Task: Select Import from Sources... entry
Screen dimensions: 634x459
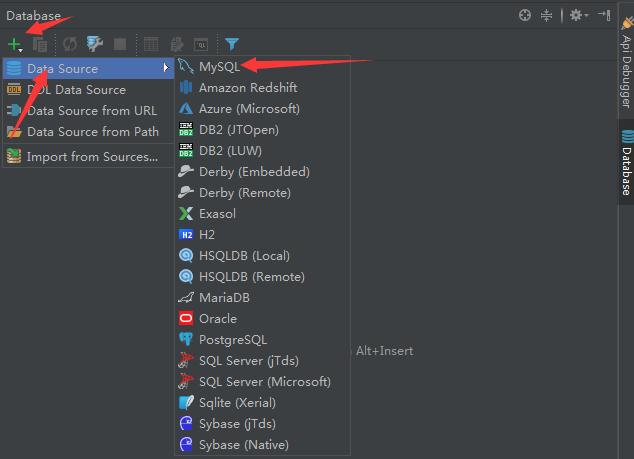Action: pyautogui.click(x=89, y=157)
